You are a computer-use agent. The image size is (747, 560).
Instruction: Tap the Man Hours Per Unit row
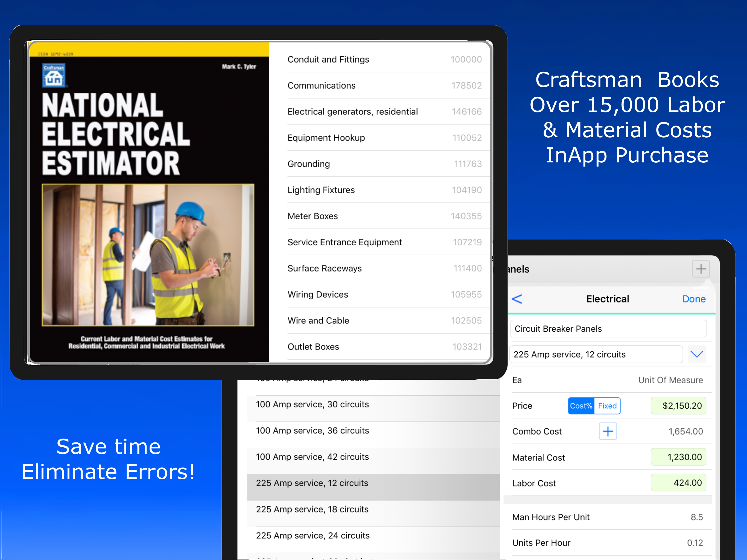(608, 517)
